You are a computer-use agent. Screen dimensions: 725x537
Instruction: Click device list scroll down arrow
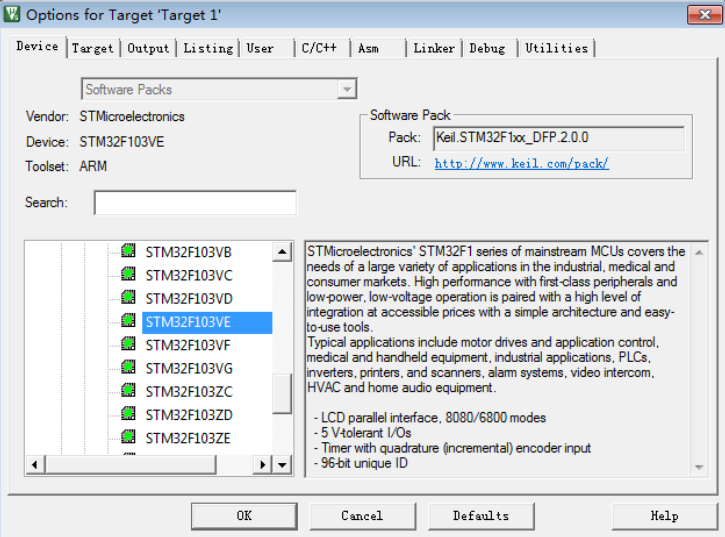click(282, 464)
